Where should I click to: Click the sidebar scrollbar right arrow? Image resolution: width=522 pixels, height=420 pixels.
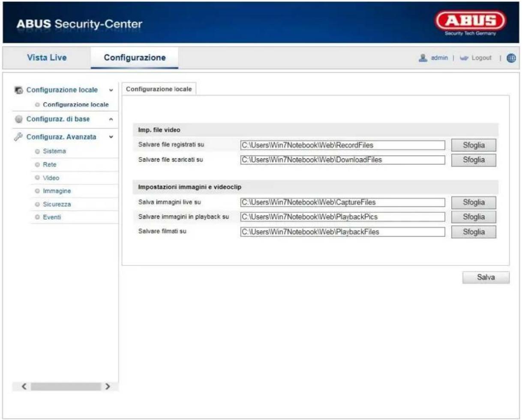coord(108,387)
